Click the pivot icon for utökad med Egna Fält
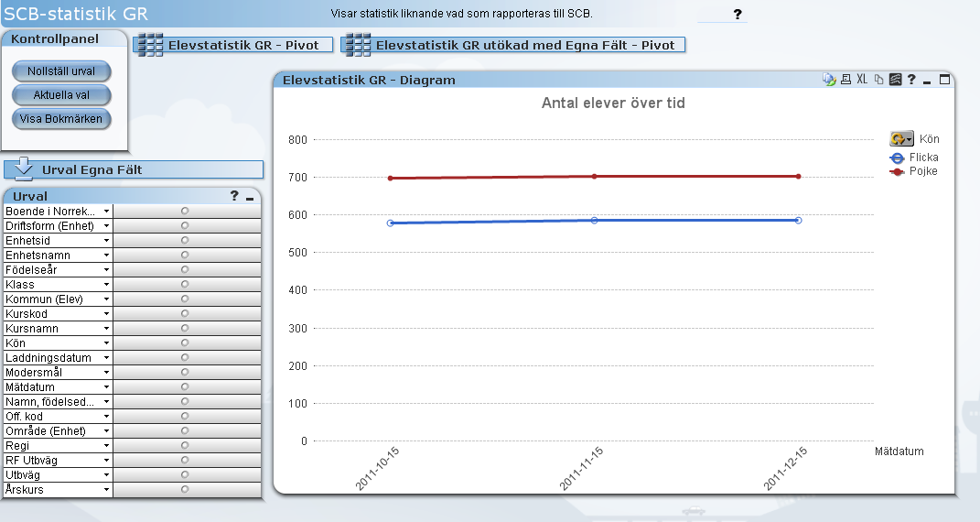 tap(358, 45)
